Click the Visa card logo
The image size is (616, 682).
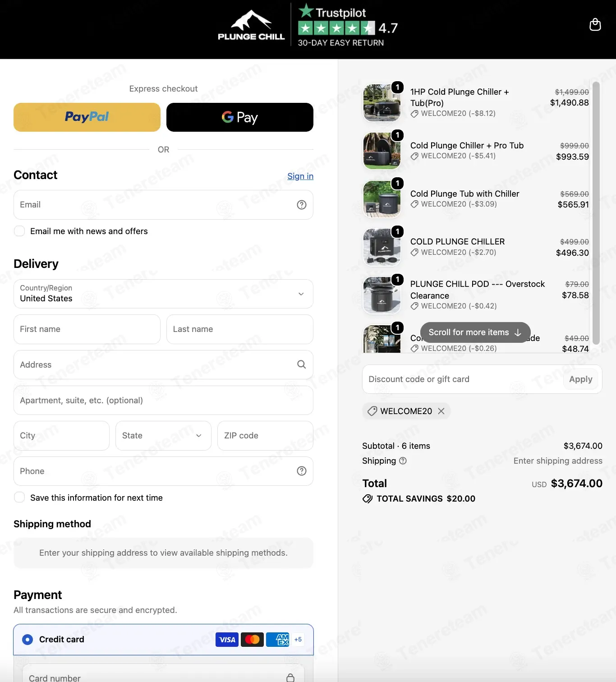coord(227,640)
